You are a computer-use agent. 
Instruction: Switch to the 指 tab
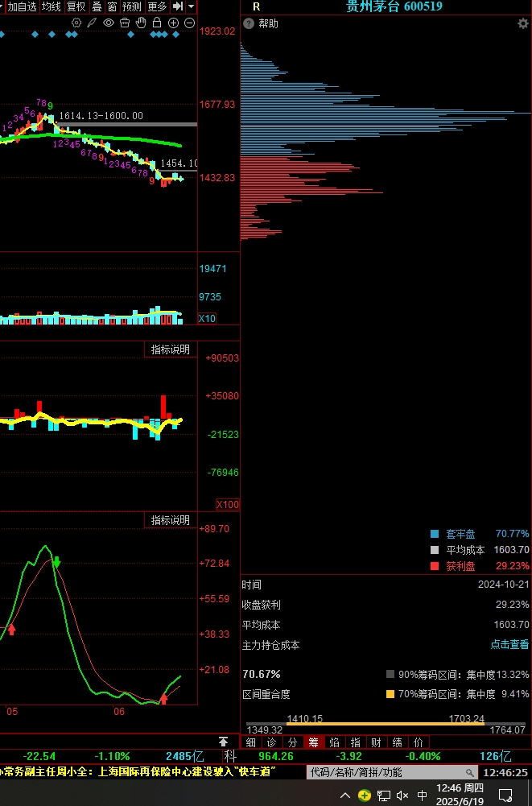click(x=355, y=742)
